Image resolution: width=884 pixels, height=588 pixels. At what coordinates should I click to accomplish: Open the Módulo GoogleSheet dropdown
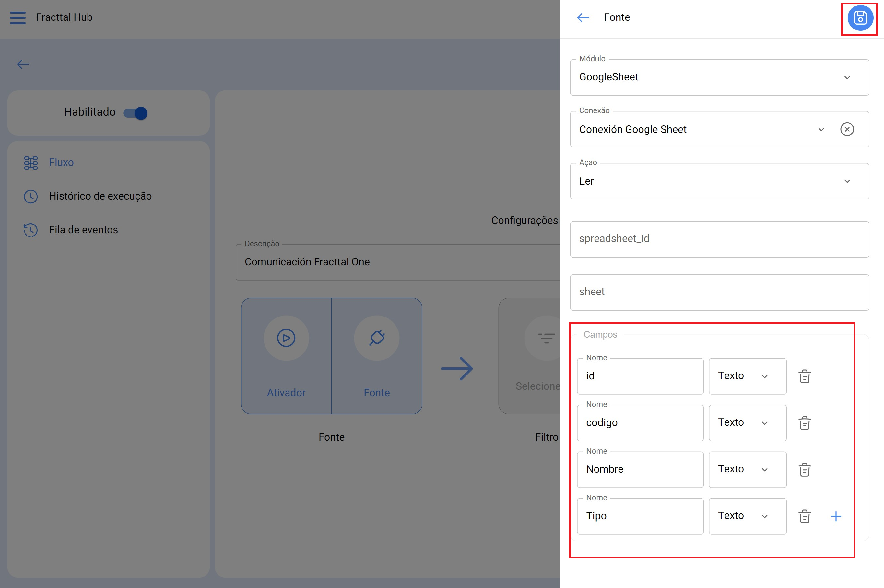pyautogui.click(x=719, y=77)
